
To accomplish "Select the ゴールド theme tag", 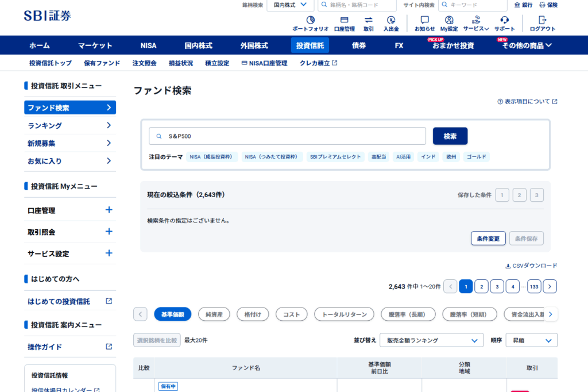I will (x=476, y=156).
